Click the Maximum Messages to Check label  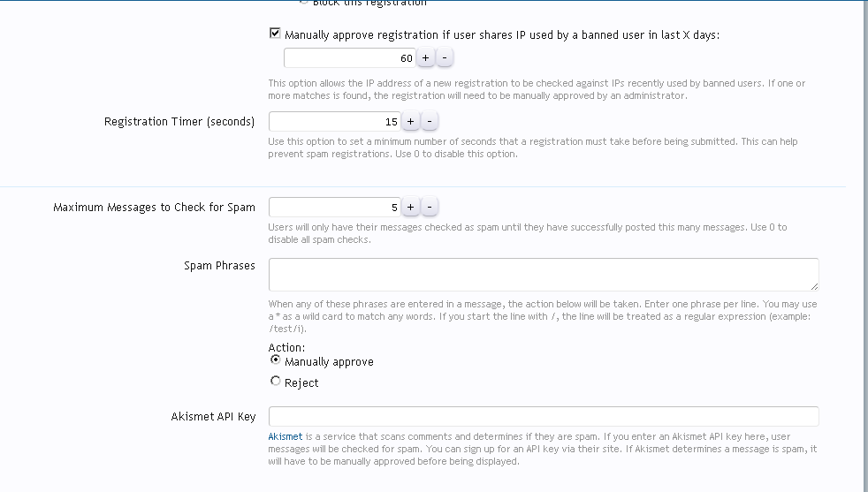[154, 208]
